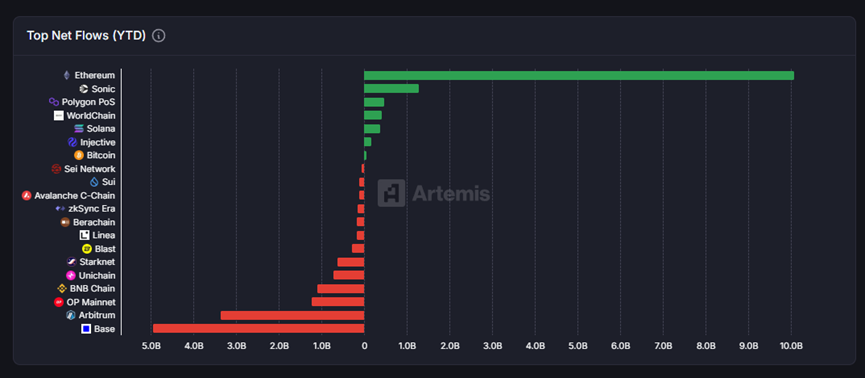This screenshot has width=865, height=378.
Task: Click the Unichain label text
Action: (97, 275)
